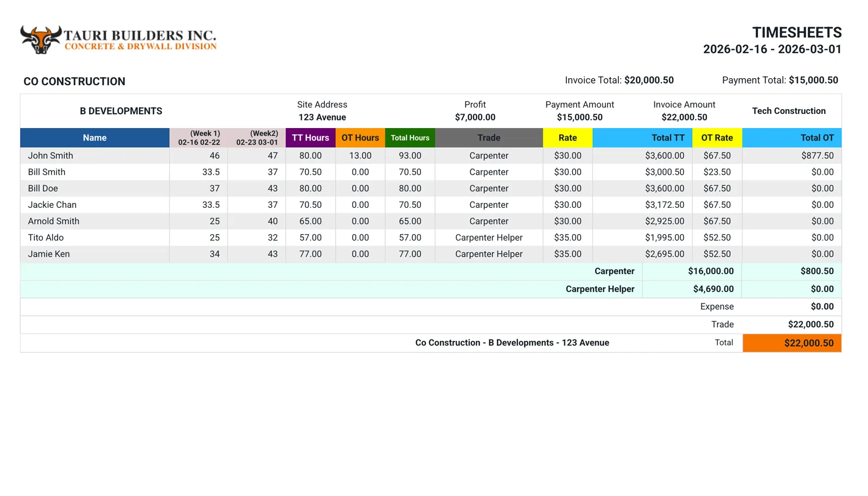Viewport: 868px width, 496px height.
Task: Select the green Total Hours header
Action: pos(410,138)
